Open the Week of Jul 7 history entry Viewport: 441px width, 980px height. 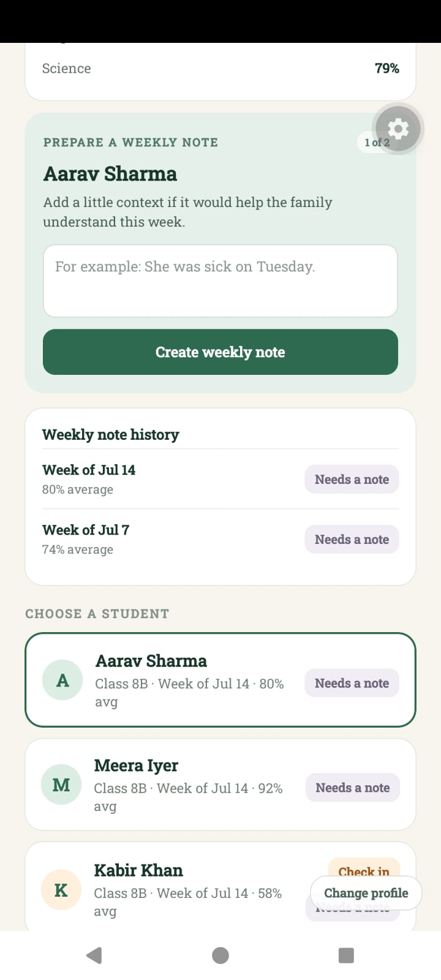tap(221, 539)
